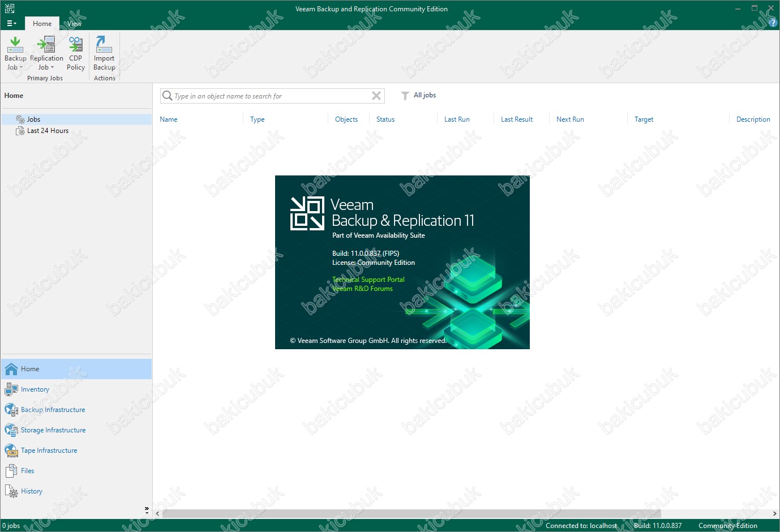780x532 pixels.
Task: Click the filter funnel icon
Action: click(x=405, y=96)
